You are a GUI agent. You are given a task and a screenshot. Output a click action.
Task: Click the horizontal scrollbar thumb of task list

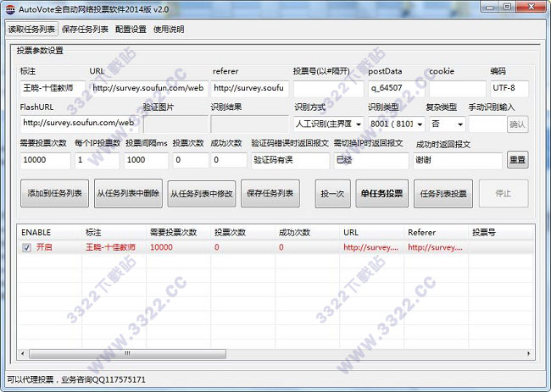(x=127, y=353)
